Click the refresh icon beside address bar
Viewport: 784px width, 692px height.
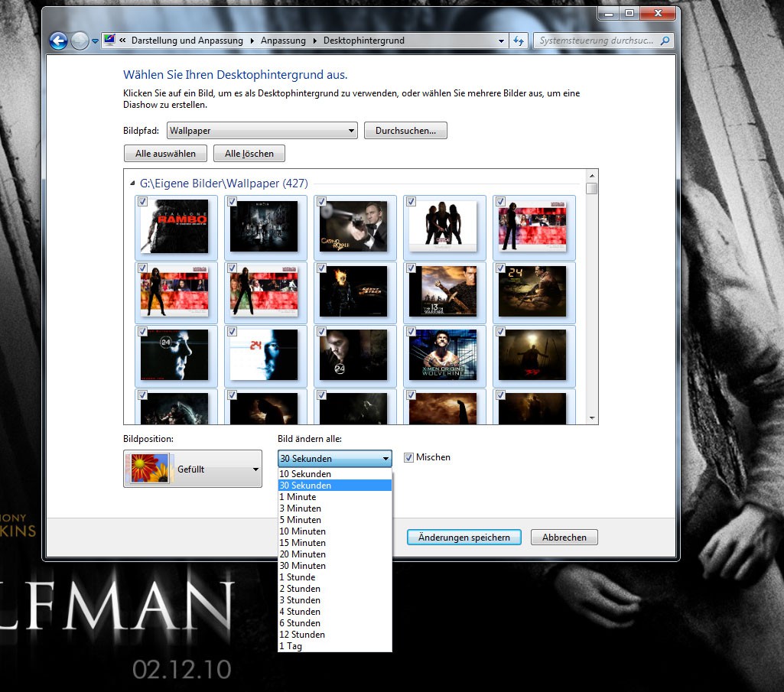[519, 41]
